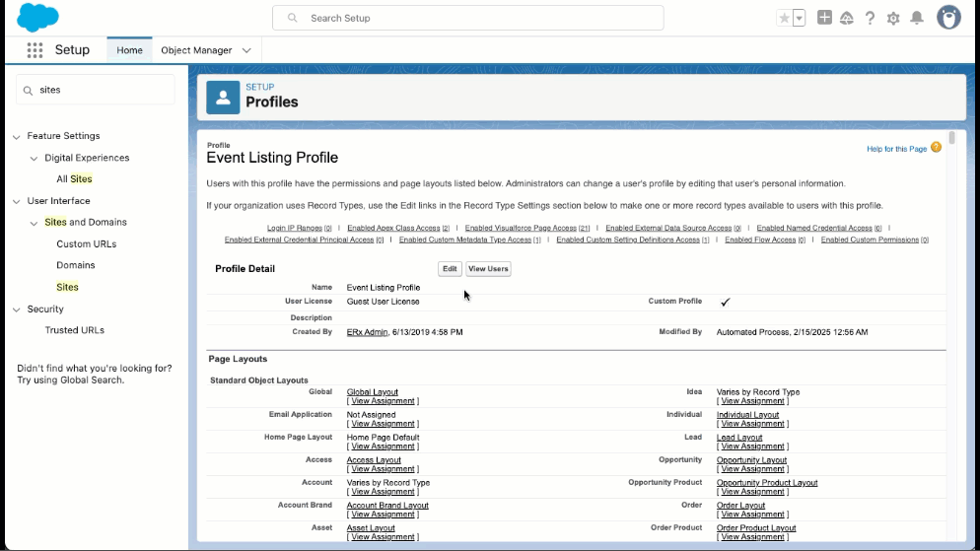The image size is (980, 551).
Task: Open the Trailhead guidance icon
Action: 846,18
